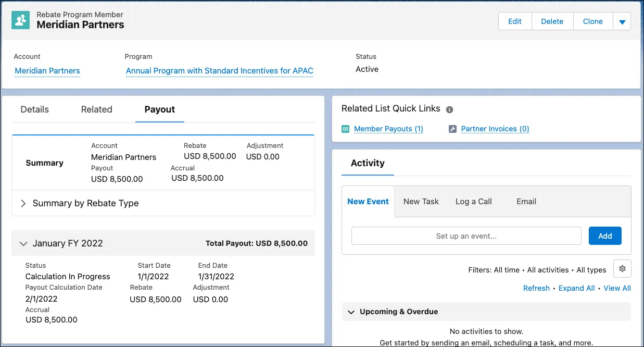Expand Summary by Rebate Type section
Viewport: 644px width, 347px height.
(23, 203)
